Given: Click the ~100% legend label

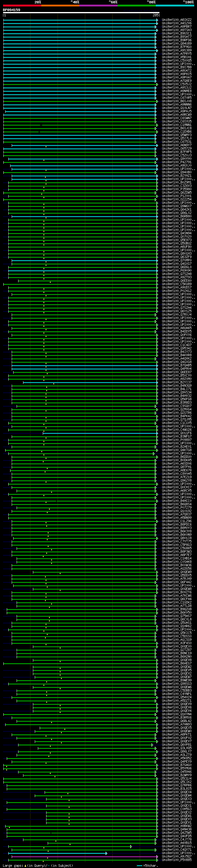Looking at the screenshot, I should (188, 2).
